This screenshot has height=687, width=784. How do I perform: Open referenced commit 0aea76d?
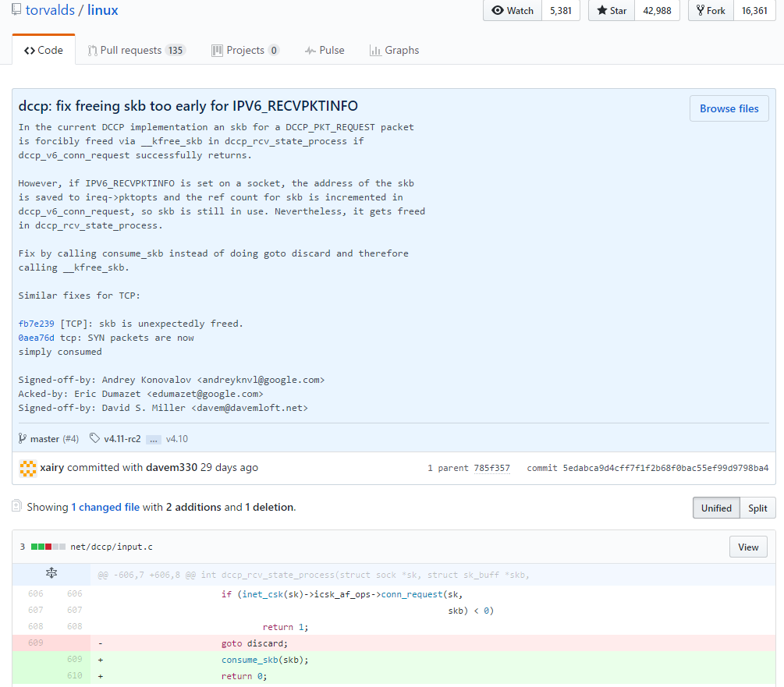tap(36, 338)
